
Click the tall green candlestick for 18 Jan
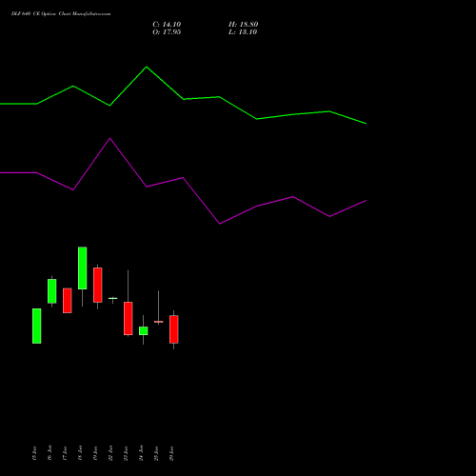(83, 268)
